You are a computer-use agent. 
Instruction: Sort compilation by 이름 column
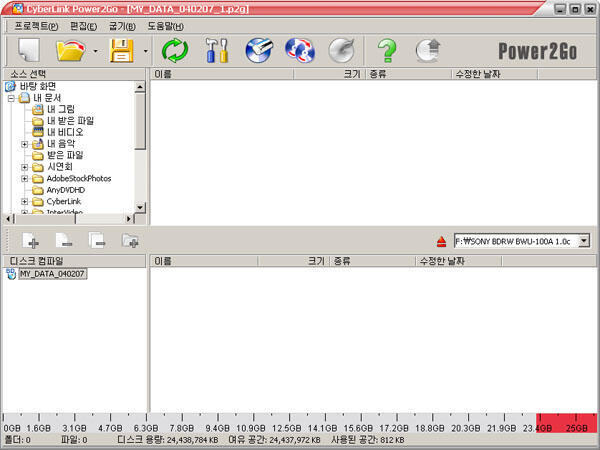point(204,261)
